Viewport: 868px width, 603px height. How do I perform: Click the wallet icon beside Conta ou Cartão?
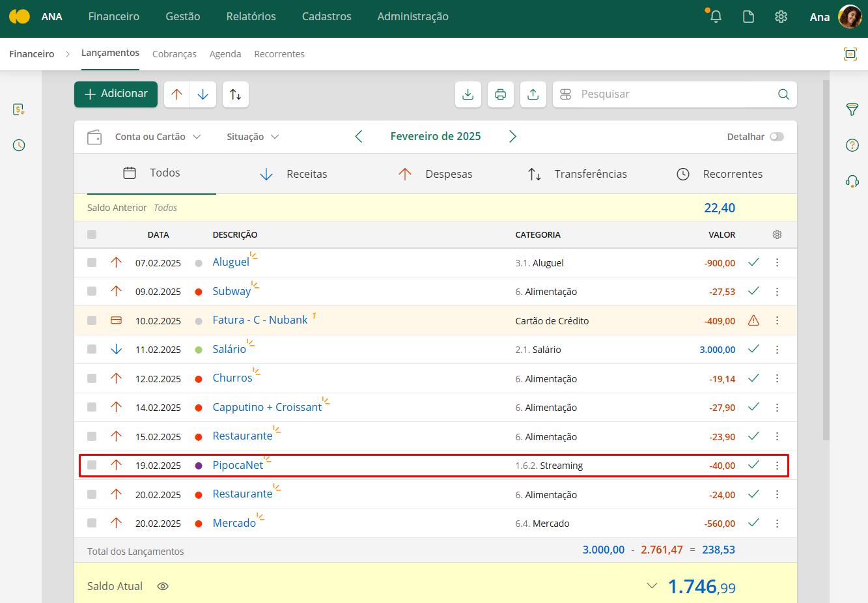click(94, 137)
